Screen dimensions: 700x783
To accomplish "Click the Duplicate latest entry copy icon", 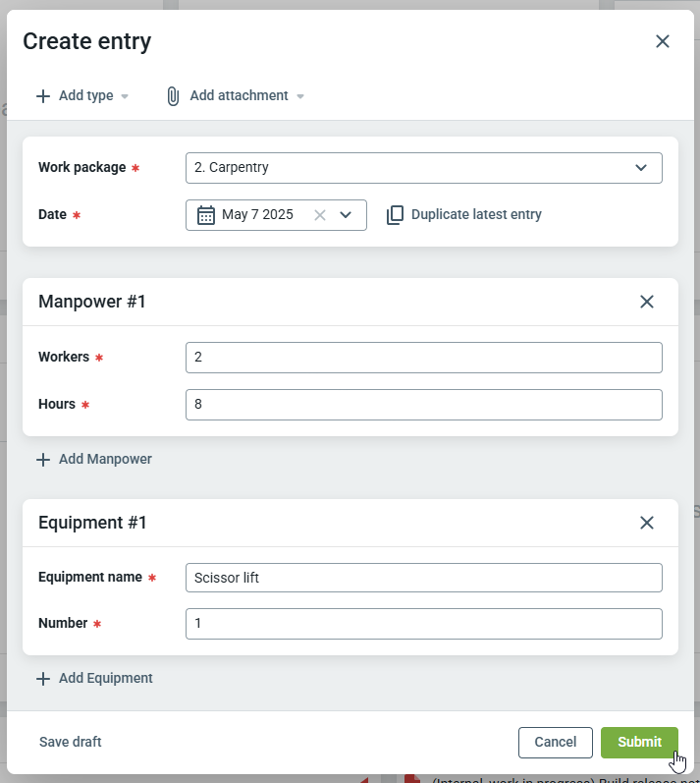I will [x=396, y=215].
